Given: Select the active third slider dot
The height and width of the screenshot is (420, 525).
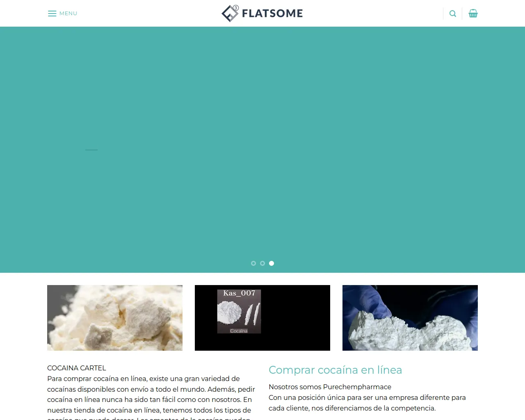Looking at the screenshot, I should pyautogui.click(x=272, y=263).
